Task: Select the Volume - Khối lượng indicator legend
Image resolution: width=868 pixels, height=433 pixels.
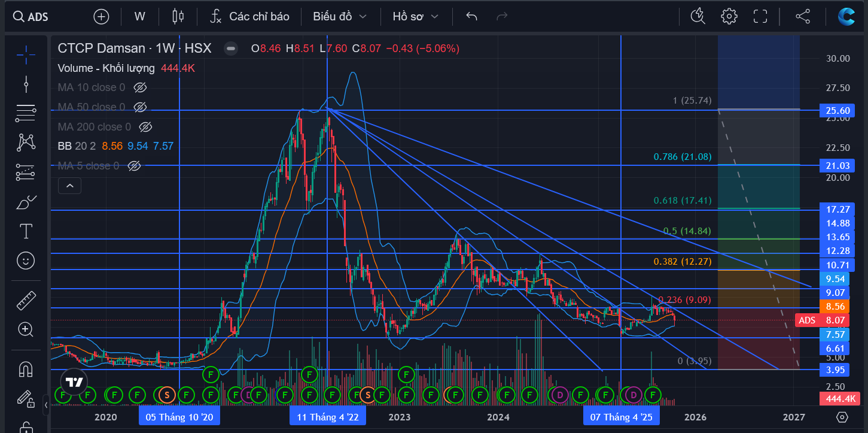Action: pyautogui.click(x=106, y=68)
